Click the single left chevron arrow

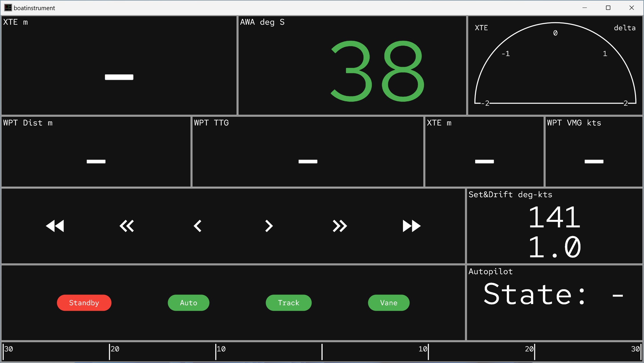[198, 226]
